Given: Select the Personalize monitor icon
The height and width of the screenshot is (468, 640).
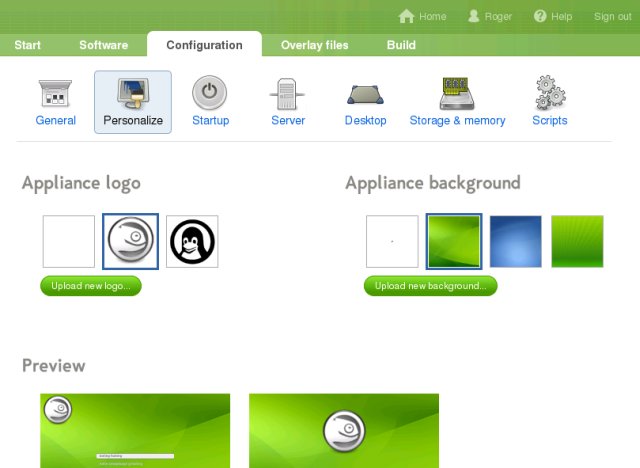Looking at the screenshot, I should [133, 93].
